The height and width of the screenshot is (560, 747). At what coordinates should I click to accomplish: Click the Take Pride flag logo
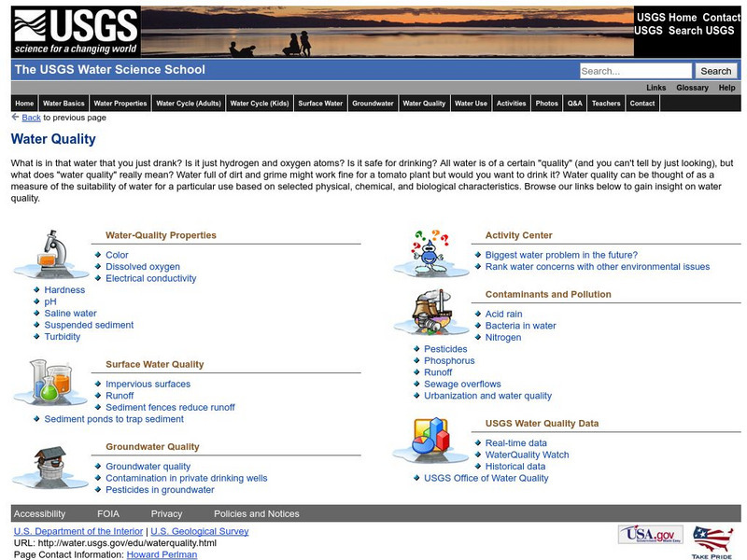point(712,542)
